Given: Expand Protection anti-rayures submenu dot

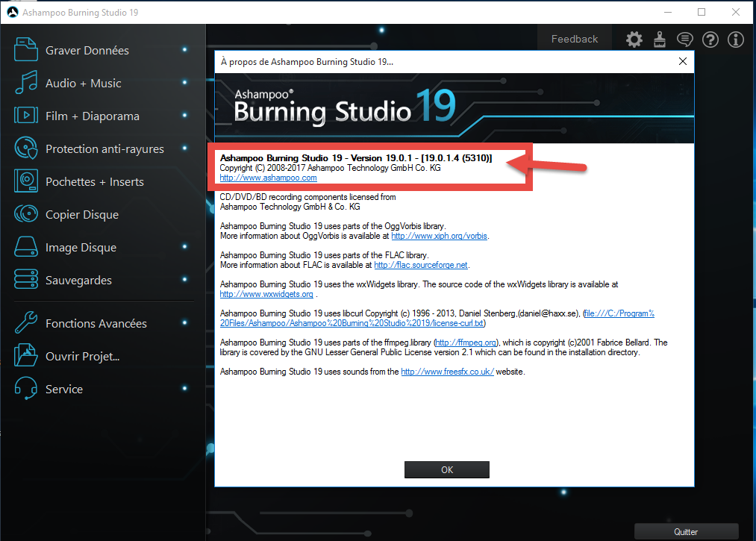Looking at the screenshot, I should click(184, 148).
